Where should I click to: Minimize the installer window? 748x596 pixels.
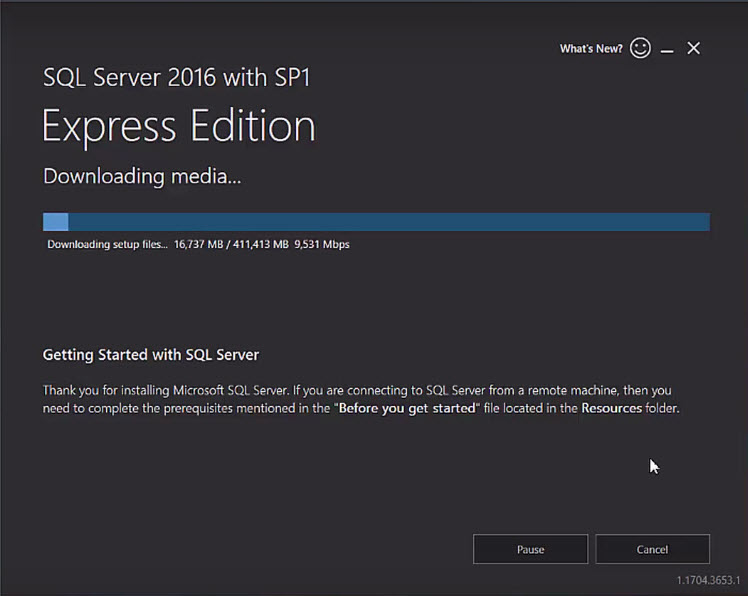pos(667,50)
